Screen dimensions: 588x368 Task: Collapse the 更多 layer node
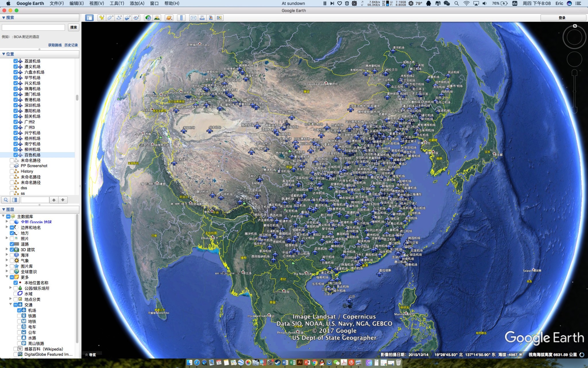tap(7, 277)
